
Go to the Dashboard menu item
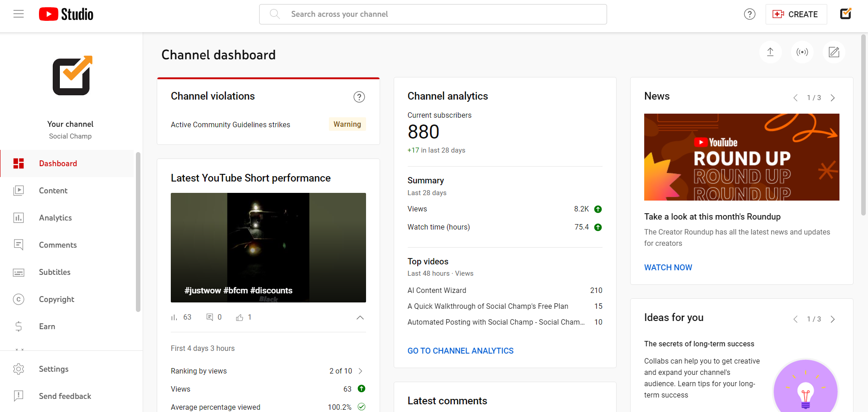tap(58, 163)
